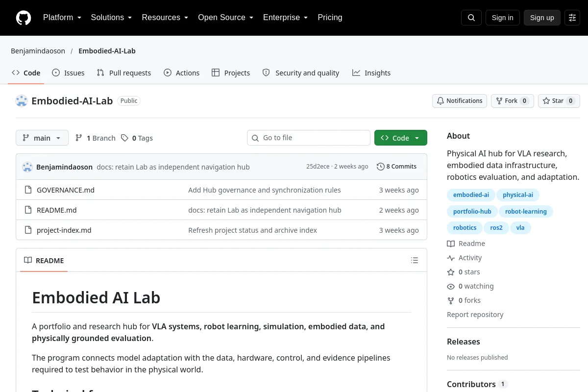
Task: Open the README outline list icon
Action: (x=415, y=260)
